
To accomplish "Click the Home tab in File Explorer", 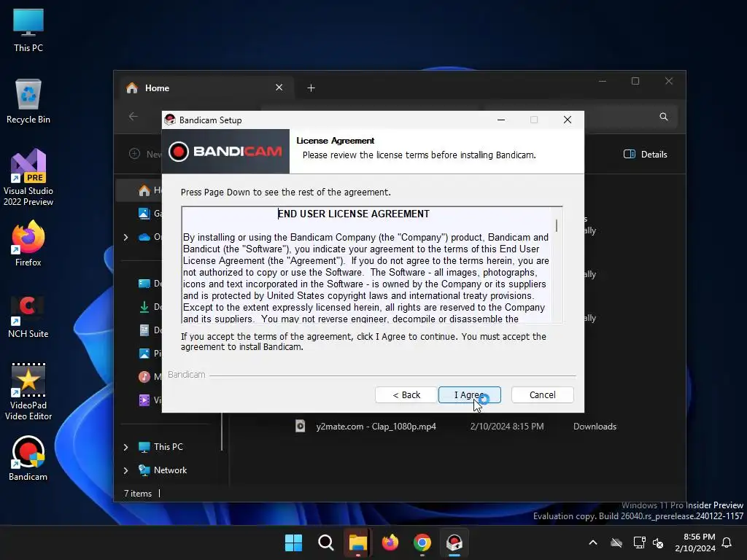I will click(x=205, y=88).
